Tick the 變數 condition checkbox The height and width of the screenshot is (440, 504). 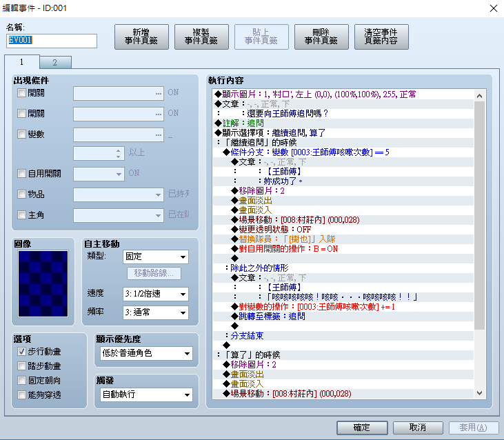[21, 134]
